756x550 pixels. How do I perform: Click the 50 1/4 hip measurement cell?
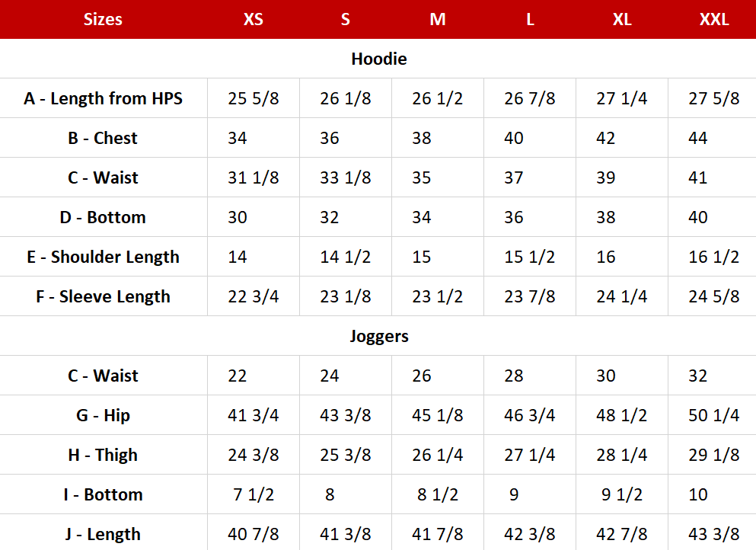pyautogui.click(x=713, y=415)
